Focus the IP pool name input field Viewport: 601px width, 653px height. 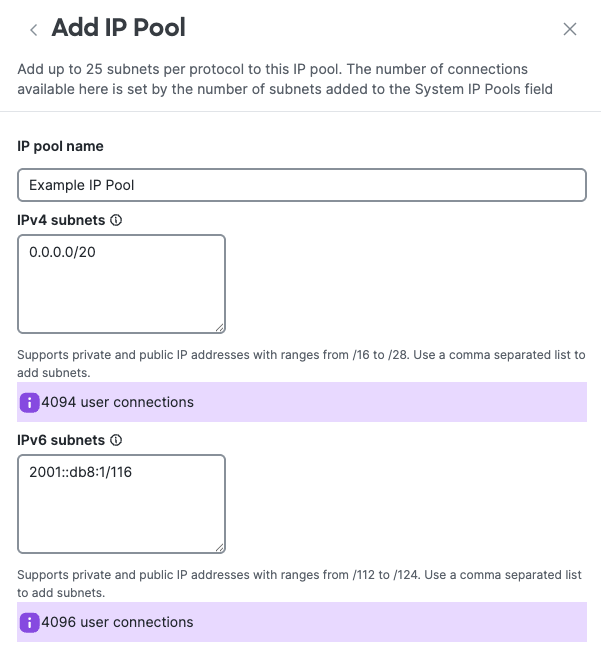coord(301,185)
